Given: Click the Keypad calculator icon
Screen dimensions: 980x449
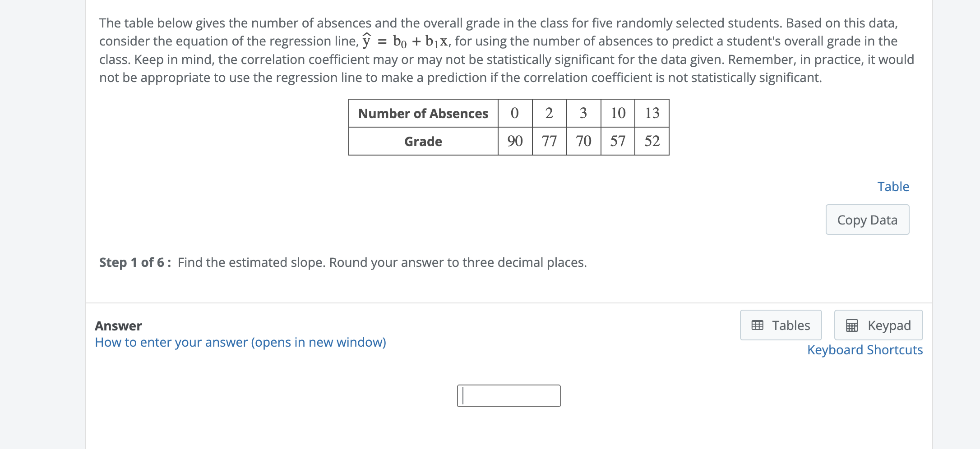Looking at the screenshot, I should (852, 325).
